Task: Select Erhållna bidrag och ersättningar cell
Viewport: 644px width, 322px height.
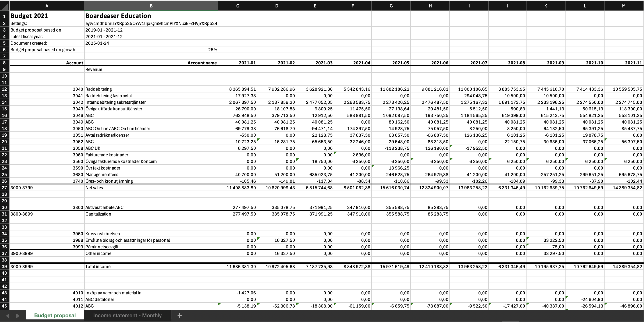Action: coord(151,240)
